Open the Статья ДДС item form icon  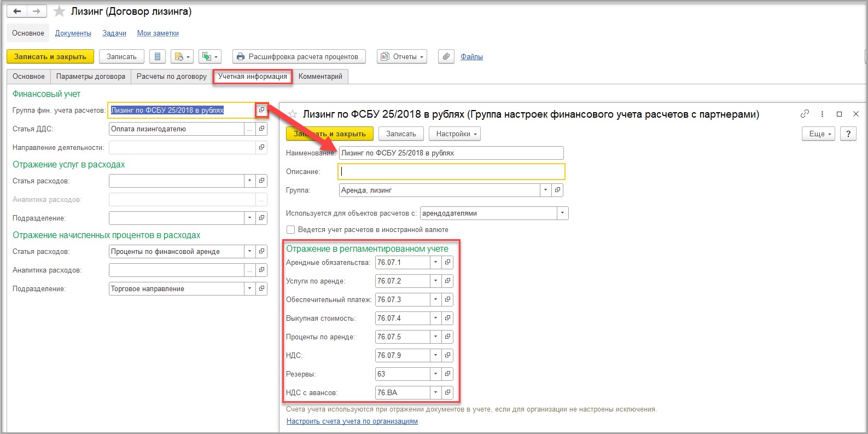[261, 129]
